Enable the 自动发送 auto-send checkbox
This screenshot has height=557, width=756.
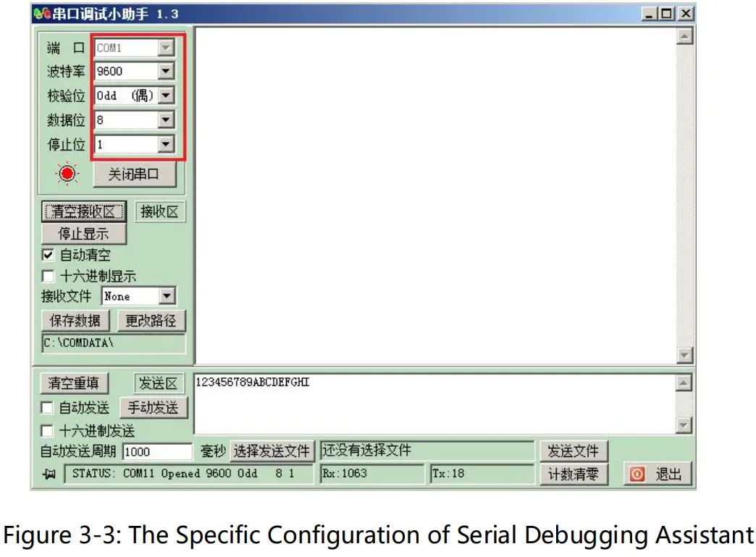pyautogui.click(x=47, y=407)
